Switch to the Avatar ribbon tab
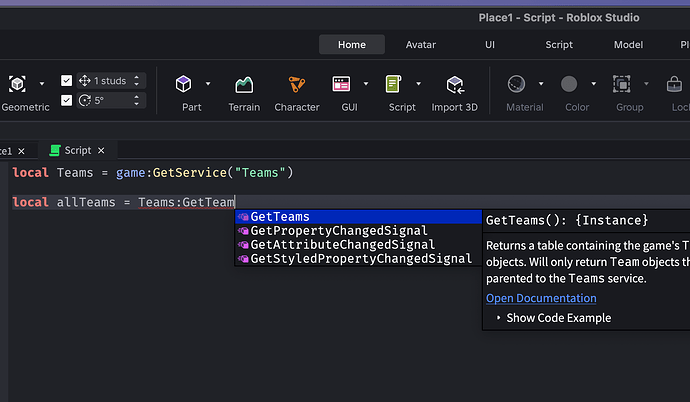The height and width of the screenshot is (402, 690). [421, 44]
